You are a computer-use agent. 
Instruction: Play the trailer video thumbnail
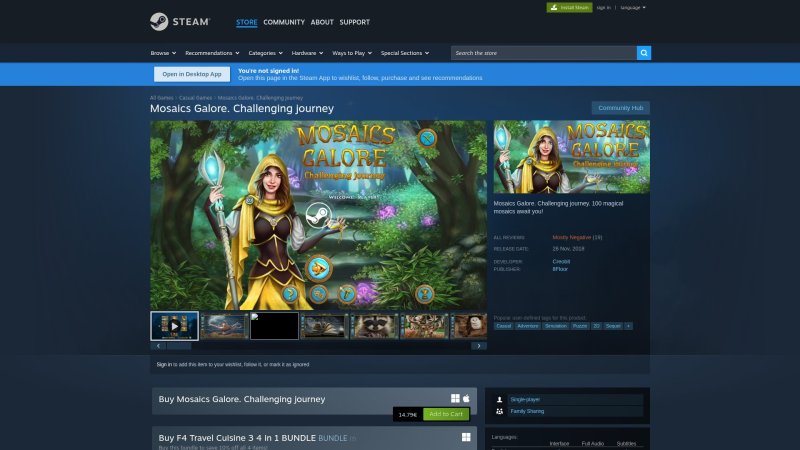pos(175,326)
